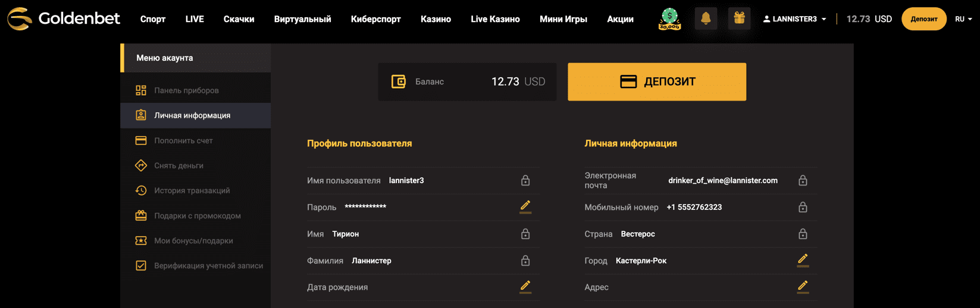
Task: Click pencil icon next to Адрес
Action: pyautogui.click(x=803, y=287)
